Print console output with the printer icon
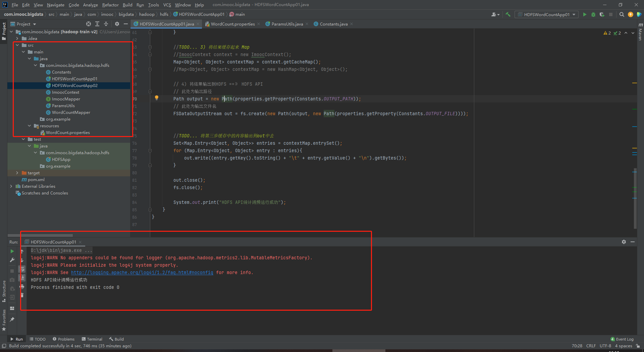 click(22, 287)
